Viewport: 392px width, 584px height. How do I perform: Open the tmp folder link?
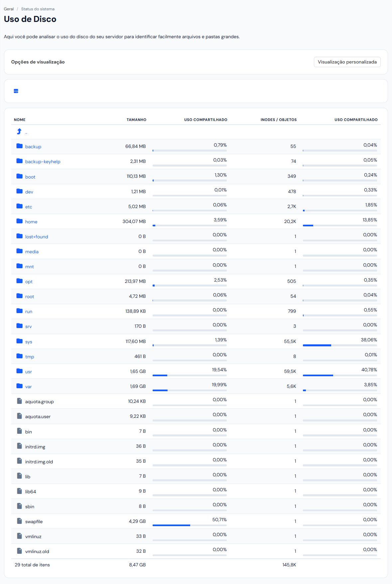(x=30, y=357)
